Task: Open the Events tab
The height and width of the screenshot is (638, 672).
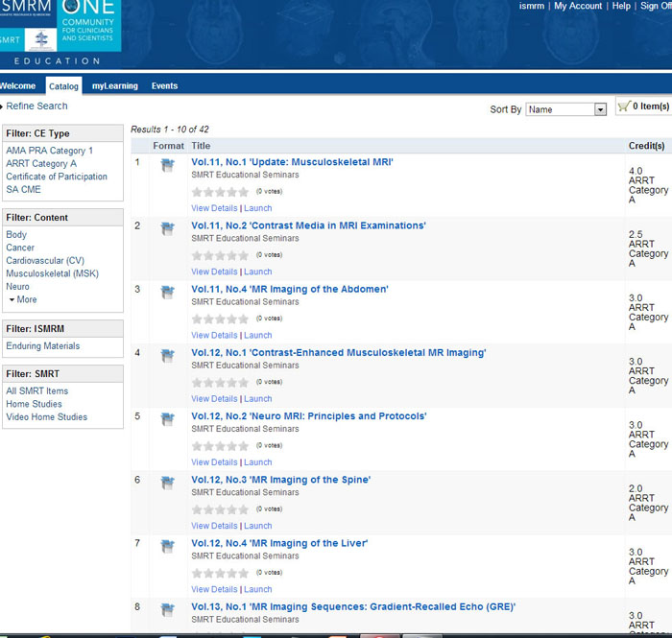Action: [x=164, y=86]
